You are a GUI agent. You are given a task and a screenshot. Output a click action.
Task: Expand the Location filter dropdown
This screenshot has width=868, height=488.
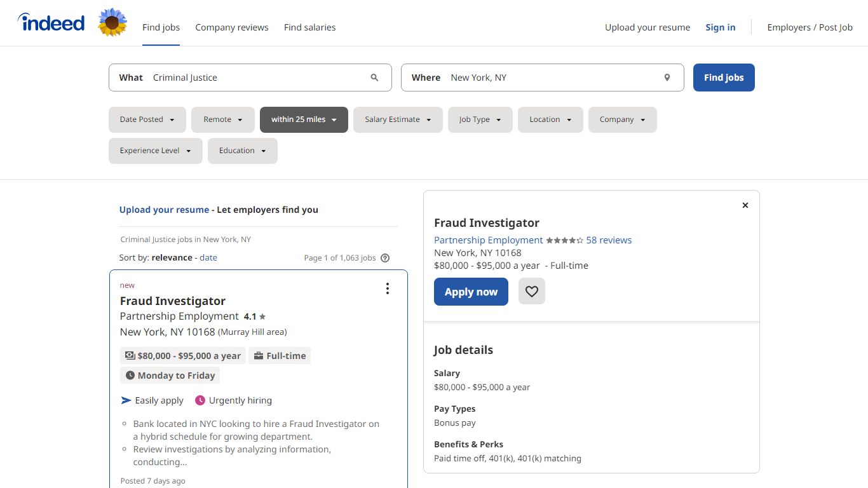(x=551, y=119)
